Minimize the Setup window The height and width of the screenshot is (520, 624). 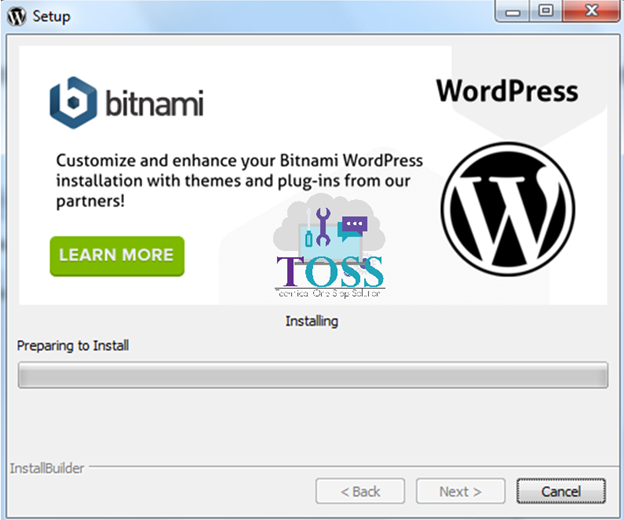(512, 11)
